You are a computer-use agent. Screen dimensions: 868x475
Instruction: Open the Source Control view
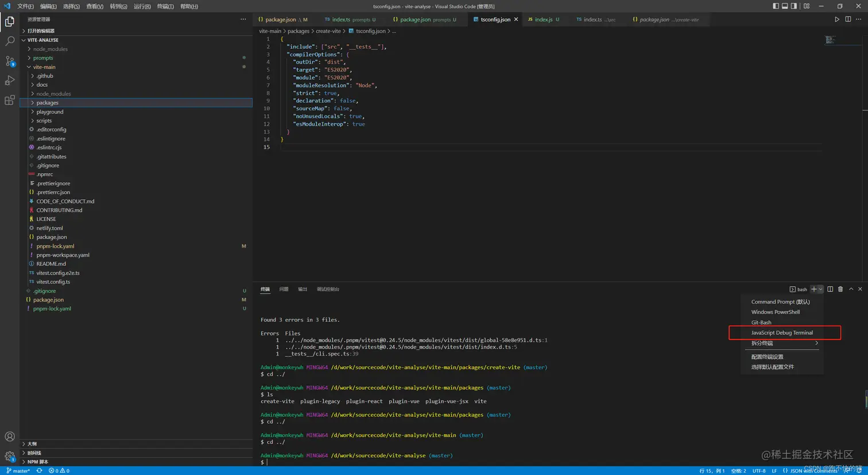click(10, 61)
